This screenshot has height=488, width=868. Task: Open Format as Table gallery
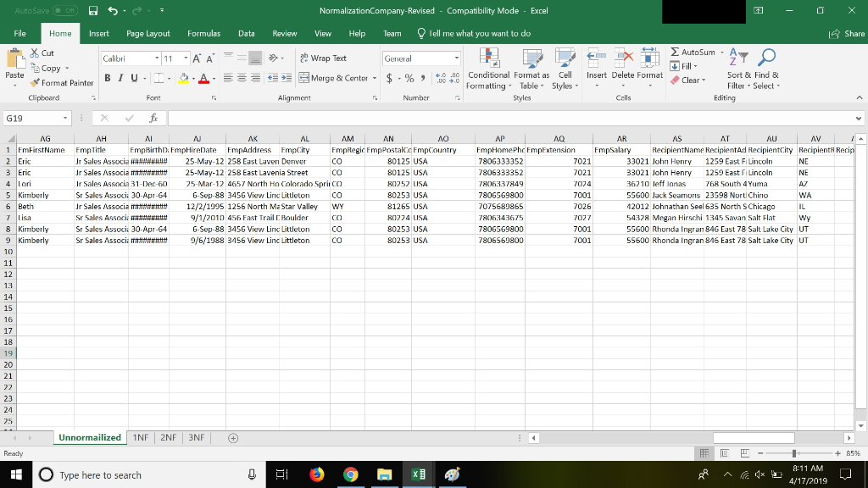coord(531,69)
